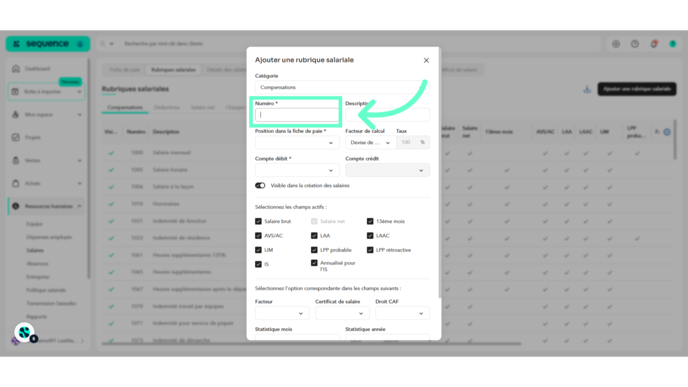This screenshot has width=688, height=387.
Task: Select the Déductions sub-tab
Action: pyautogui.click(x=167, y=108)
